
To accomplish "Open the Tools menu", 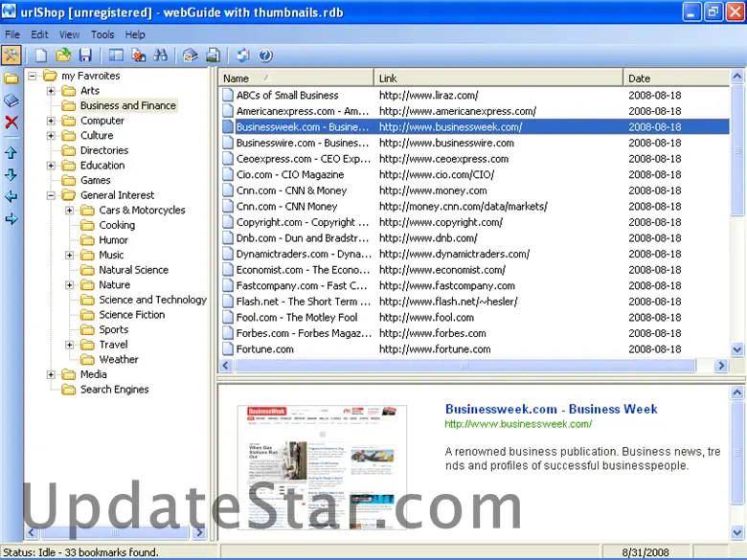I will click(102, 34).
